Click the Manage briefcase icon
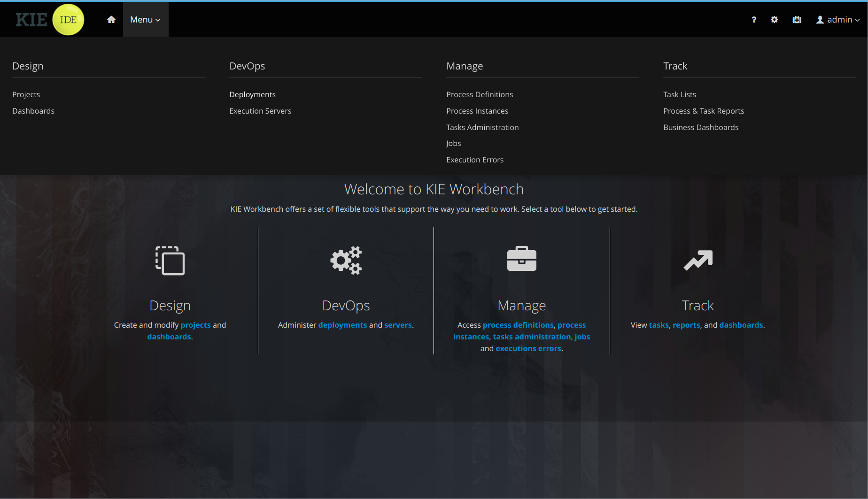Image resolution: width=868 pixels, height=499 pixels. tap(521, 259)
